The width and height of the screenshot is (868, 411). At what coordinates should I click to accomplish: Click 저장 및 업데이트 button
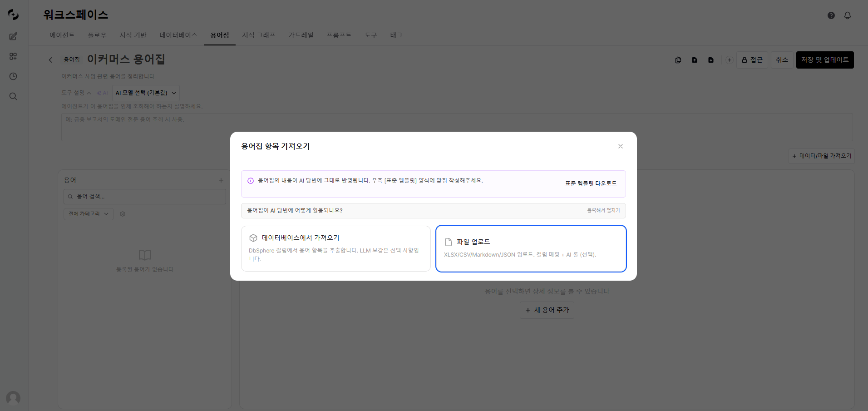coord(825,60)
